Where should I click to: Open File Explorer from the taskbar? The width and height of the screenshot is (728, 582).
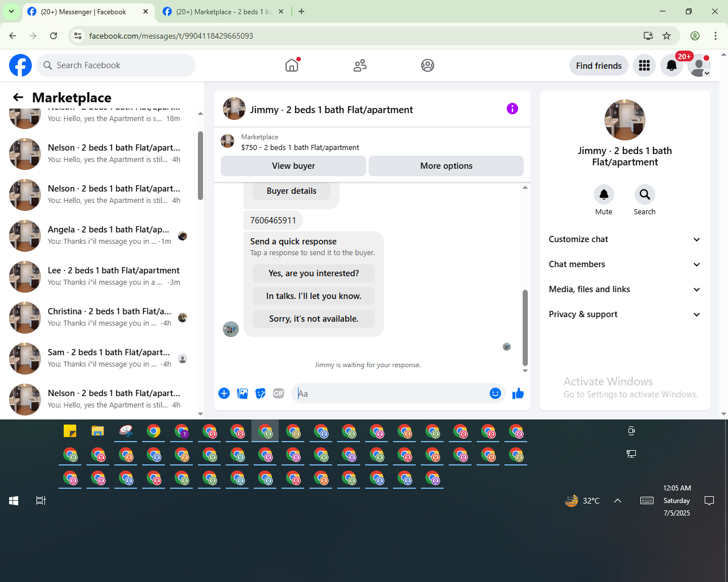point(98,431)
